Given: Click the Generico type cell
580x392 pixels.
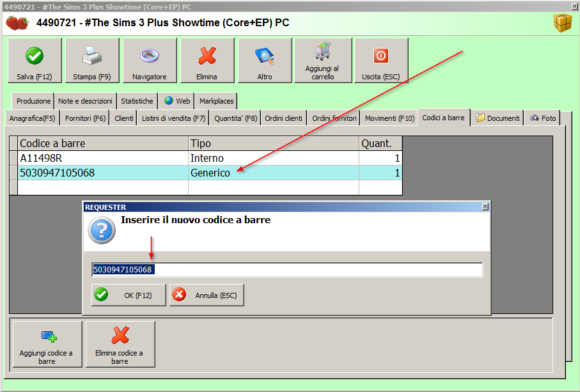Looking at the screenshot, I should coord(274,173).
